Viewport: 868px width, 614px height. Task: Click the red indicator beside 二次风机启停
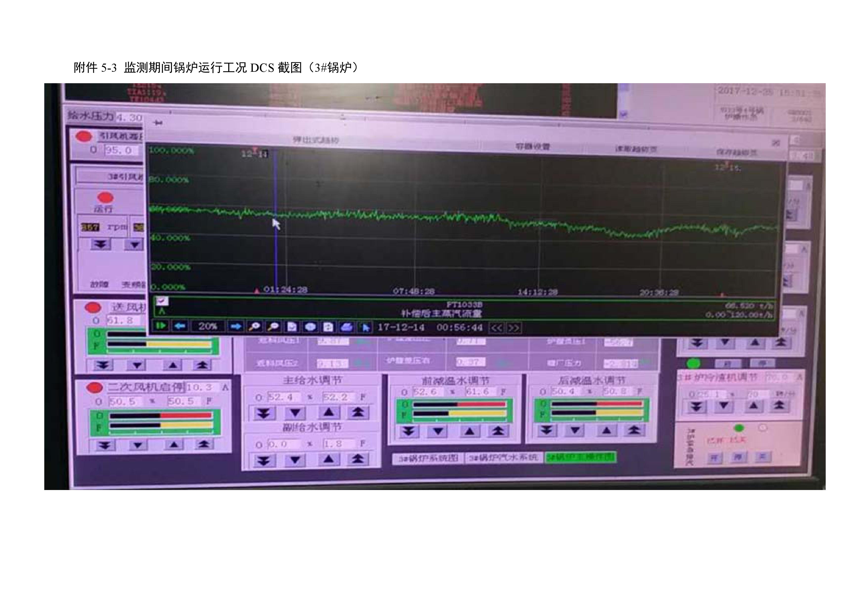pyautogui.click(x=94, y=388)
